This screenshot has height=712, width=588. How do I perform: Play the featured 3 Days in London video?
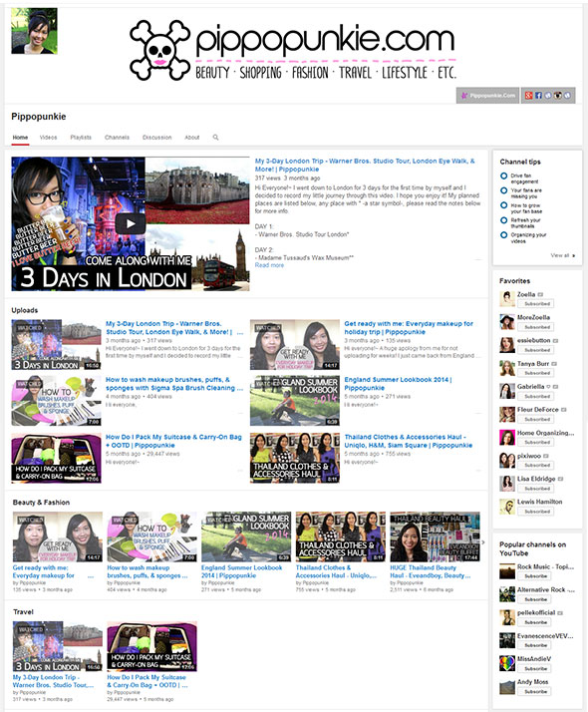click(x=131, y=223)
